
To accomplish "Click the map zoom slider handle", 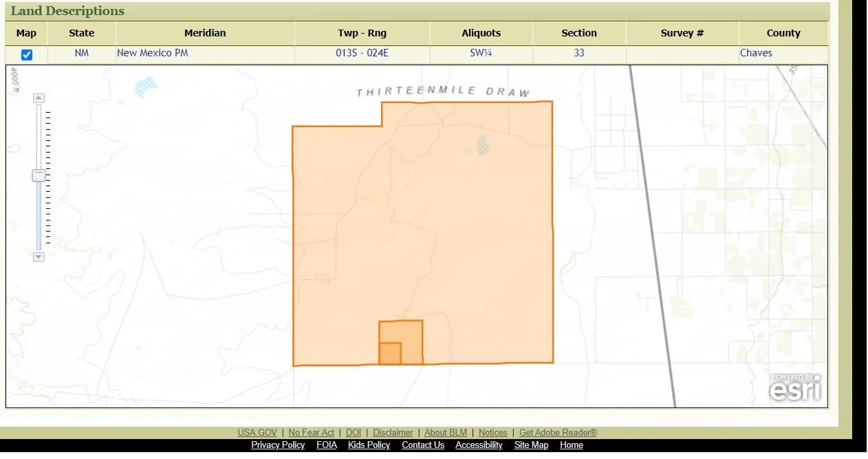I will click(39, 175).
